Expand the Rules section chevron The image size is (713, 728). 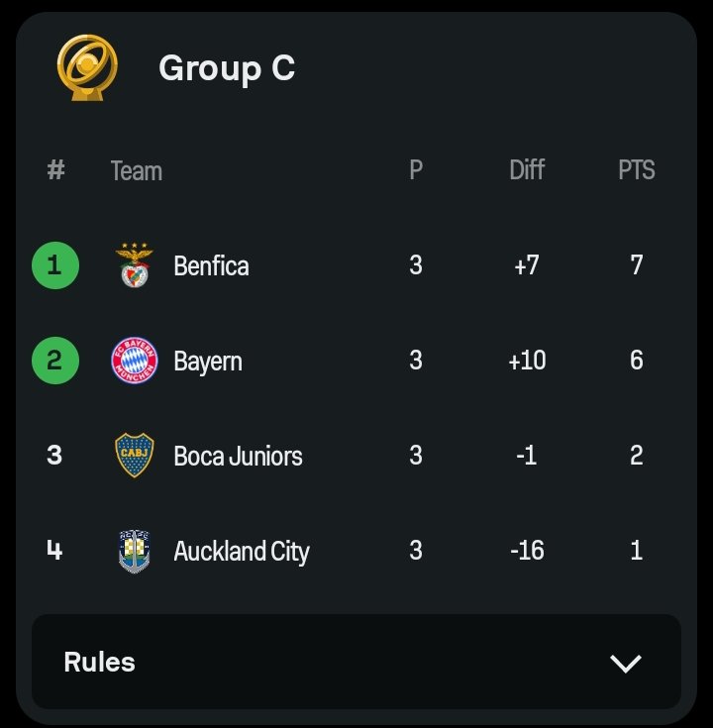pos(625,663)
